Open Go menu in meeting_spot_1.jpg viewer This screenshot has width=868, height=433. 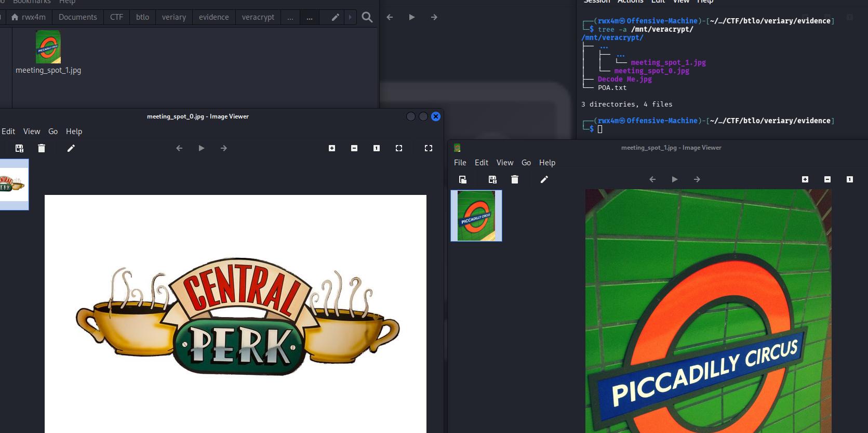pyautogui.click(x=526, y=163)
